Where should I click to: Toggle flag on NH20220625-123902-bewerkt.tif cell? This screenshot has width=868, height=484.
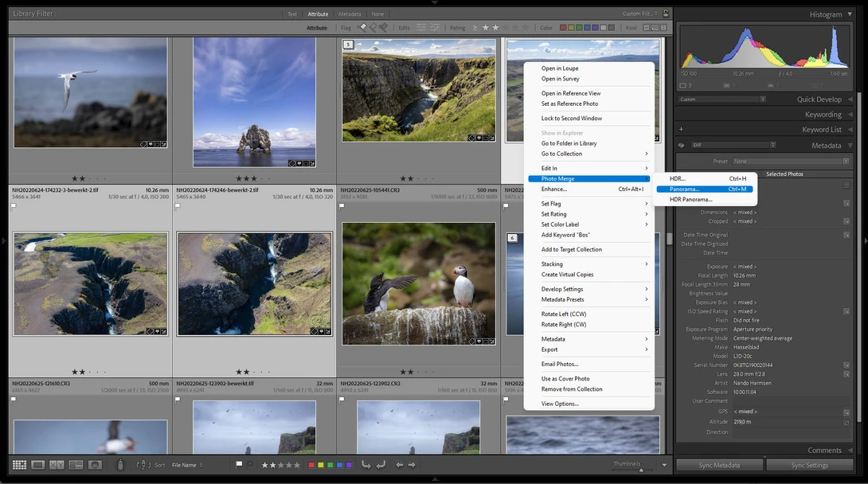[x=178, y=399]
